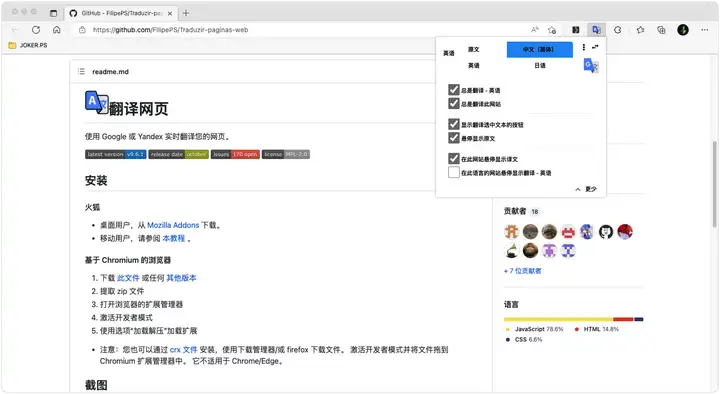Click the license MPL-2.0 badge
Image resolution: width=720 pixels, height=394 pixels.
286,154
